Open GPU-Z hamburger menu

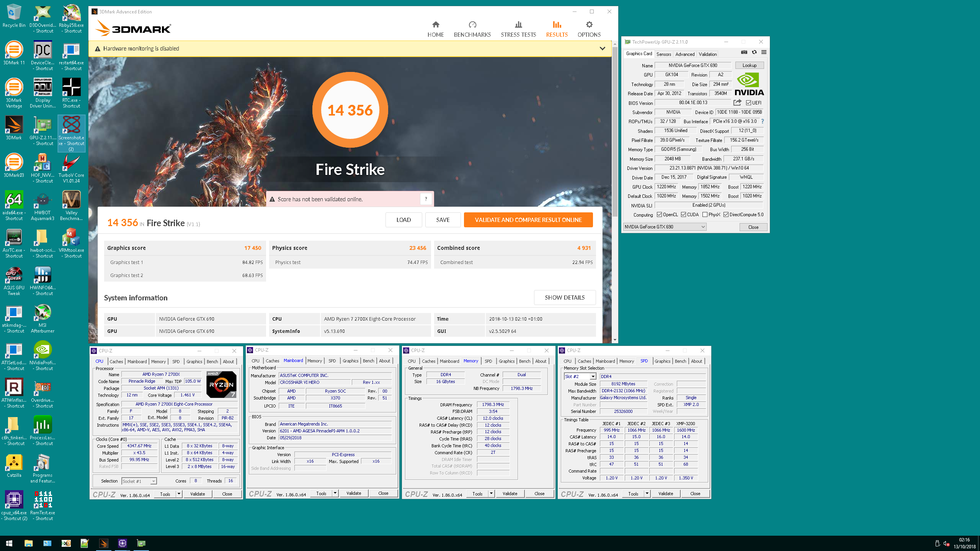click(x=764, y=52)
